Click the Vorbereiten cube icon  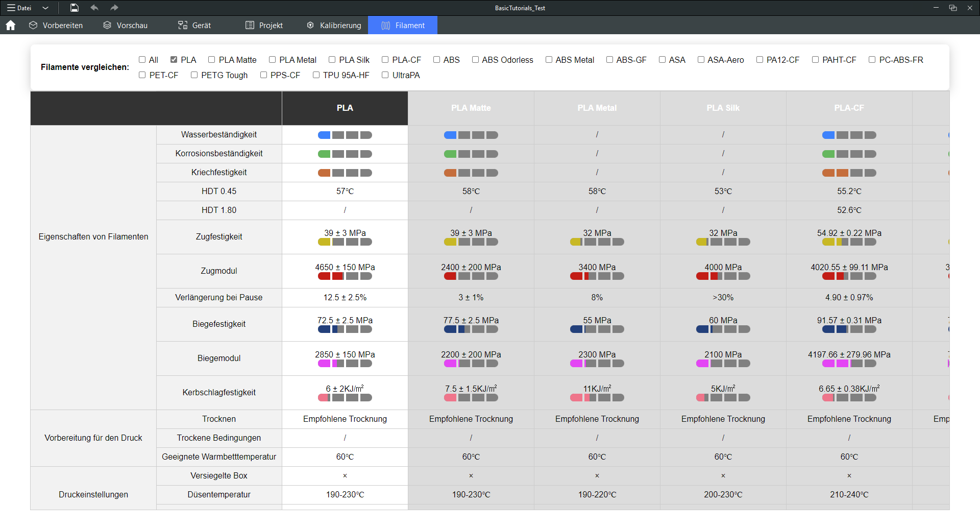(x=33, y=26)
